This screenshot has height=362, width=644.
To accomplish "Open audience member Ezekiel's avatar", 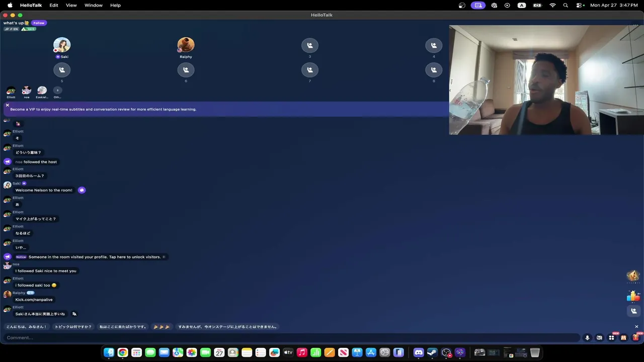I will [x=42, y=90].
